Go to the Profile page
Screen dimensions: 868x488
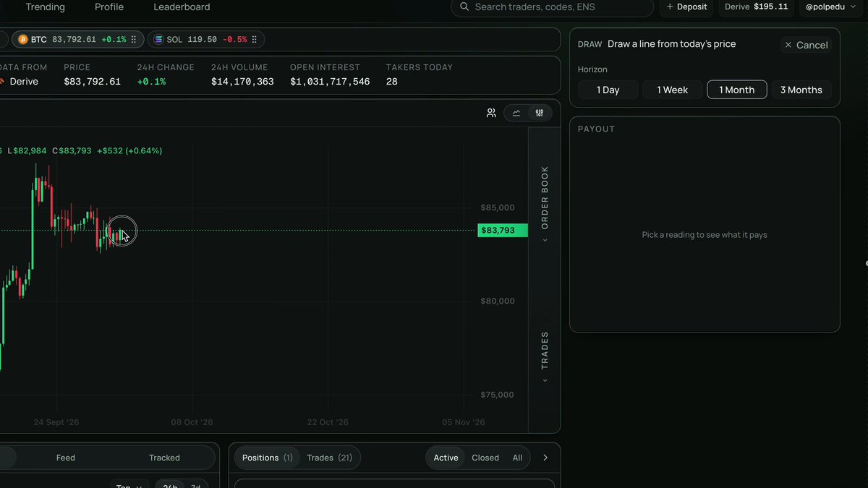tap(109, 7)
